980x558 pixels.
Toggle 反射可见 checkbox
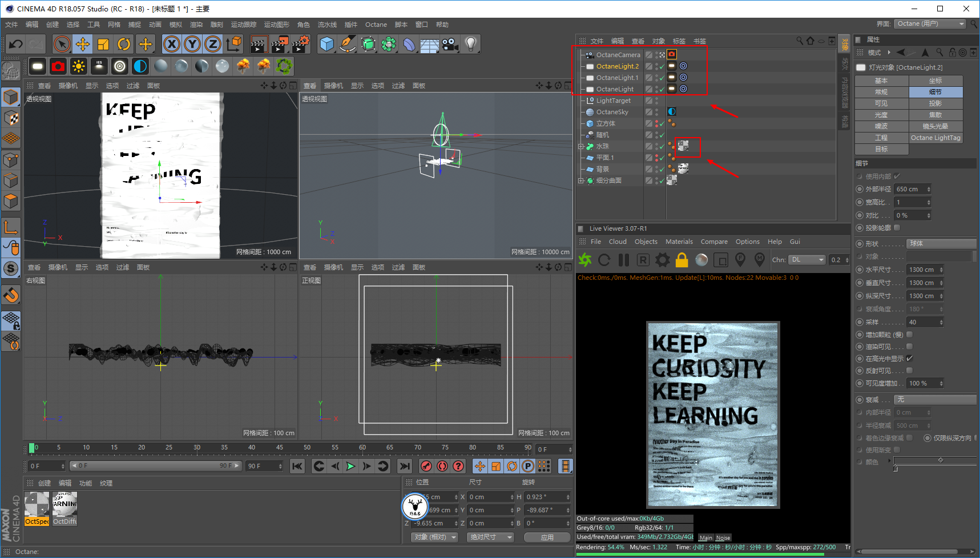pyautogui.click(x=909, y=370)
